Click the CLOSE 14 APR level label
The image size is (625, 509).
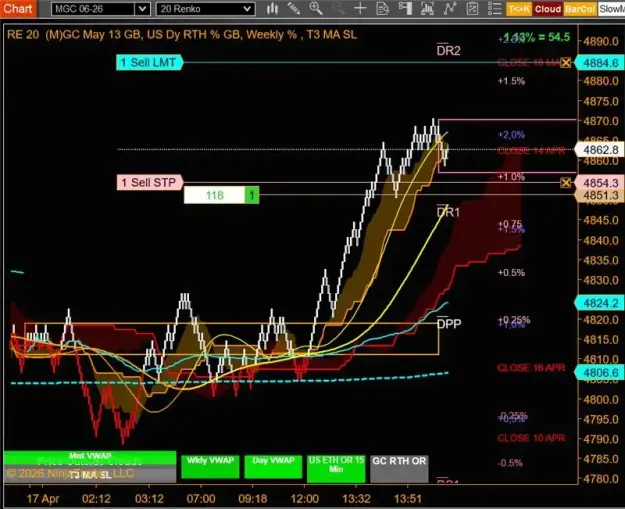point(531,151)
